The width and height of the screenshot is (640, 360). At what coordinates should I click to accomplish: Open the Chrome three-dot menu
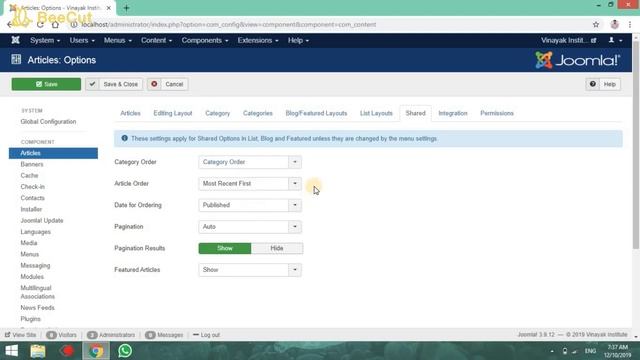pos(630,24)
